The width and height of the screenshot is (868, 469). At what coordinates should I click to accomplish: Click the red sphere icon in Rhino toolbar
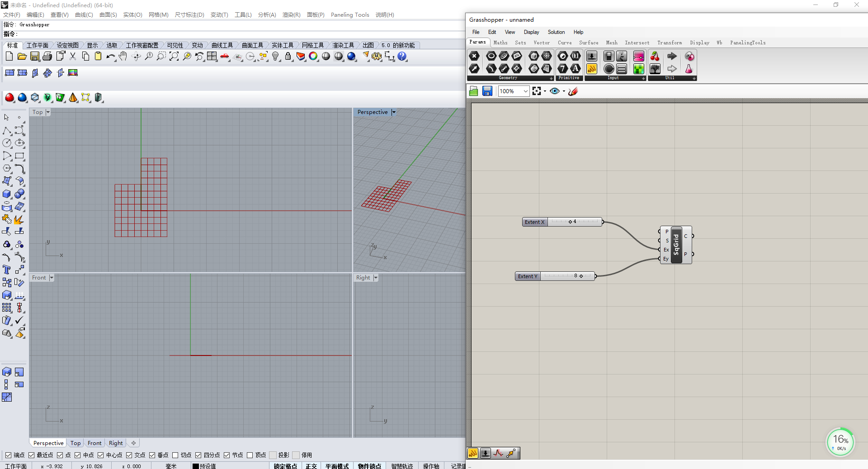[9, 98]
